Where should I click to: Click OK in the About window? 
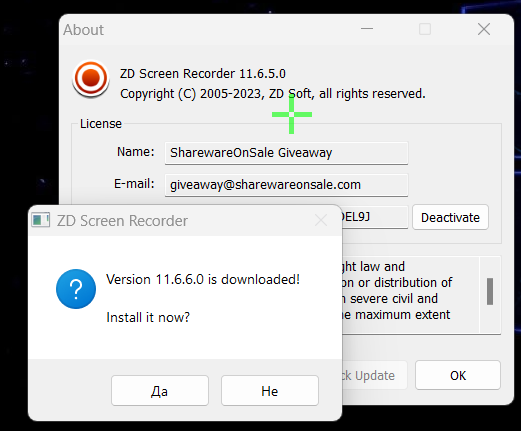(458, 375)
